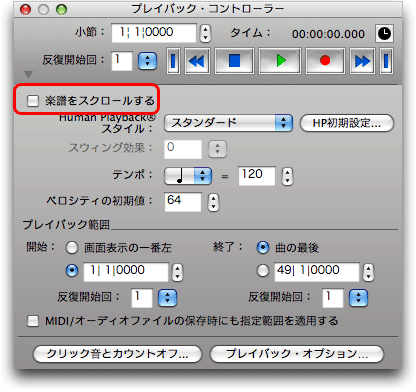Open top 反復開始回 popup arrows

pyautogui.click(x=147, y=61)
